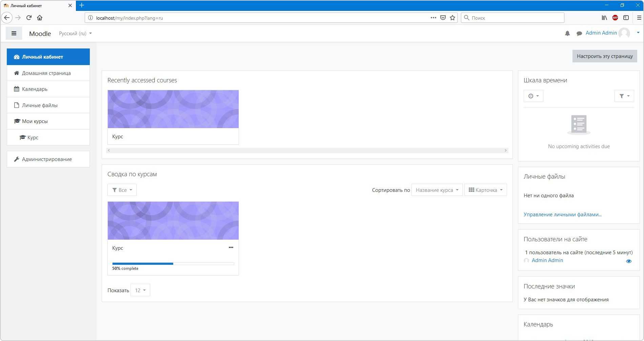This screenshot has width=644, height=341.
Task: Open timeline clock date filter dropdown
Action: (533, 96)
